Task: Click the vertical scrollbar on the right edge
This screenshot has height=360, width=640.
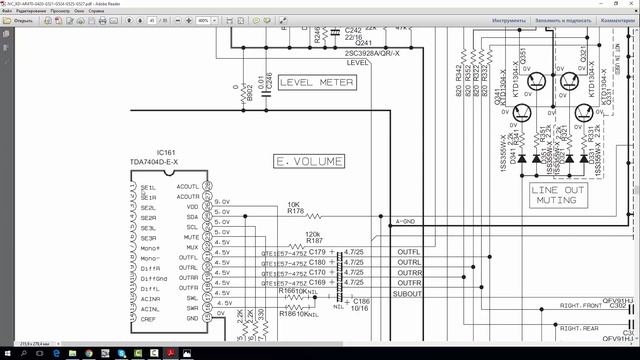Action: coord(637,190)
